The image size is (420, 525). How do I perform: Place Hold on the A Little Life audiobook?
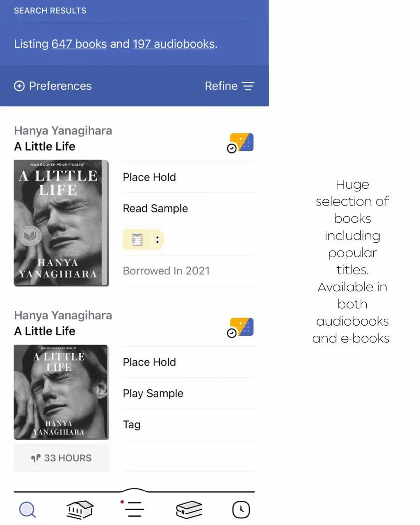(x=149, y=362)
